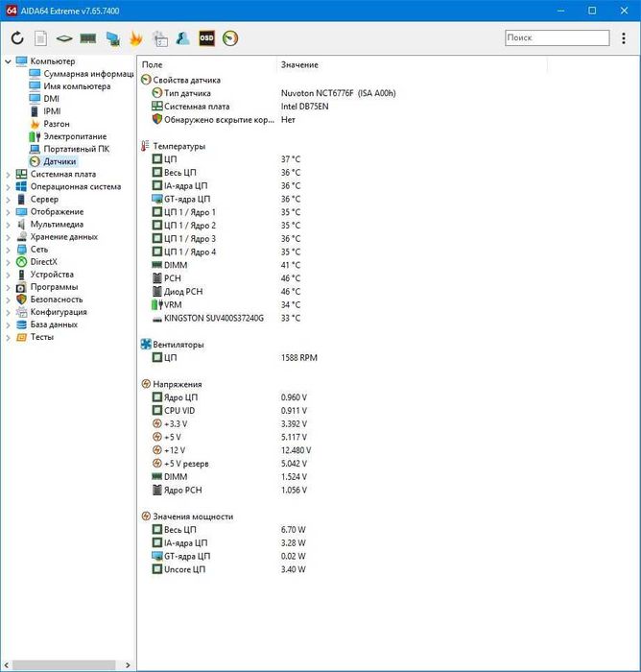Open the report wizard checklist icon
641x672 pixels.
[160, 38]
